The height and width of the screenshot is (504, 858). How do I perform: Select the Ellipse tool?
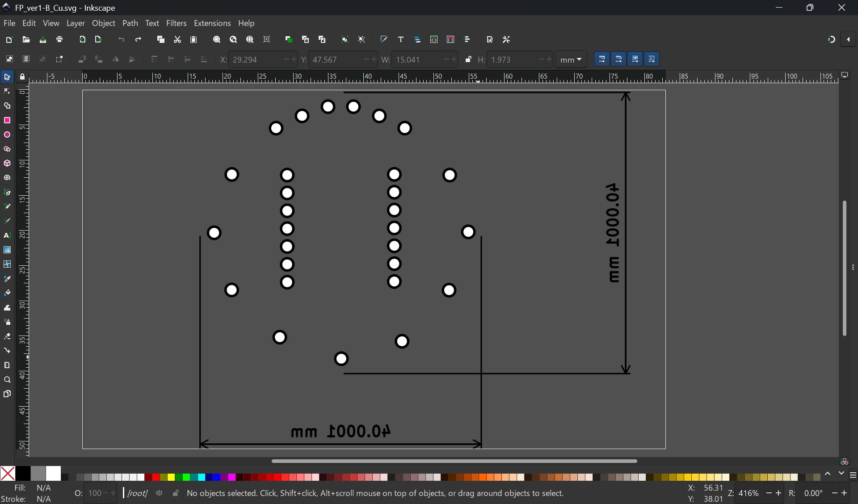coord(7,135)
